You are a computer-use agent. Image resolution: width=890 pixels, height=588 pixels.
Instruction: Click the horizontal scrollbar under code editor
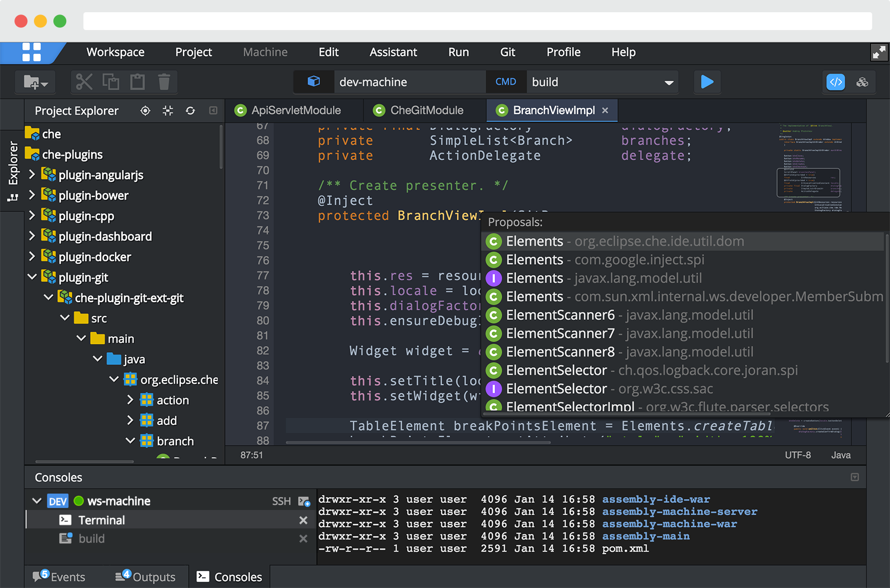(417, 443)
